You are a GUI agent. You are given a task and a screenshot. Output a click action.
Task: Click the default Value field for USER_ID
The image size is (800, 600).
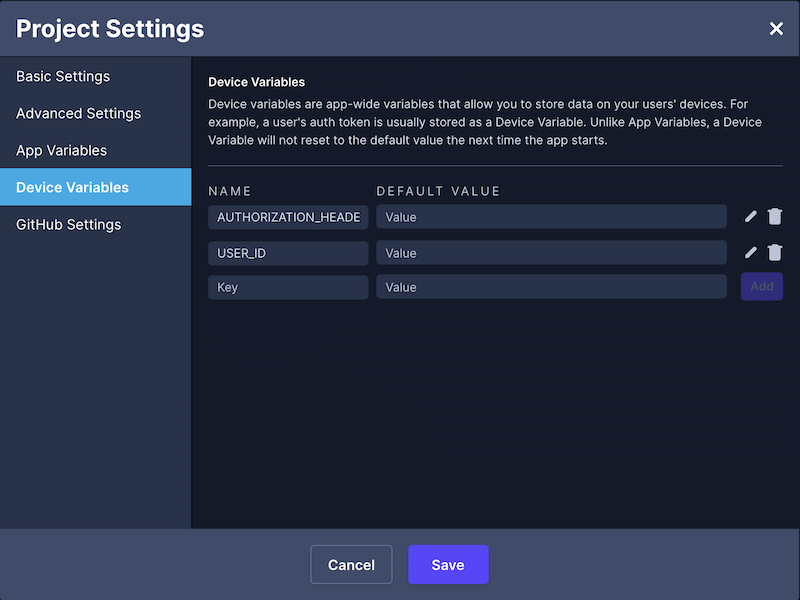coord(552,253)
